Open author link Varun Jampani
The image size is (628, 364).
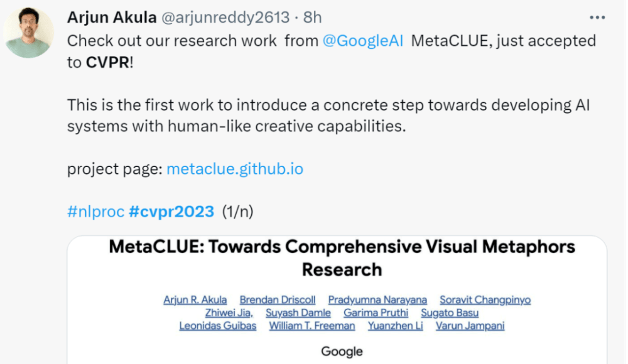pos(470,326)
